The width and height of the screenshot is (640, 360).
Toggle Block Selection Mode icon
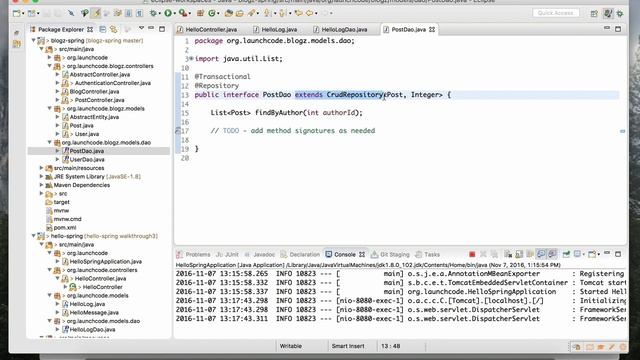128,13
